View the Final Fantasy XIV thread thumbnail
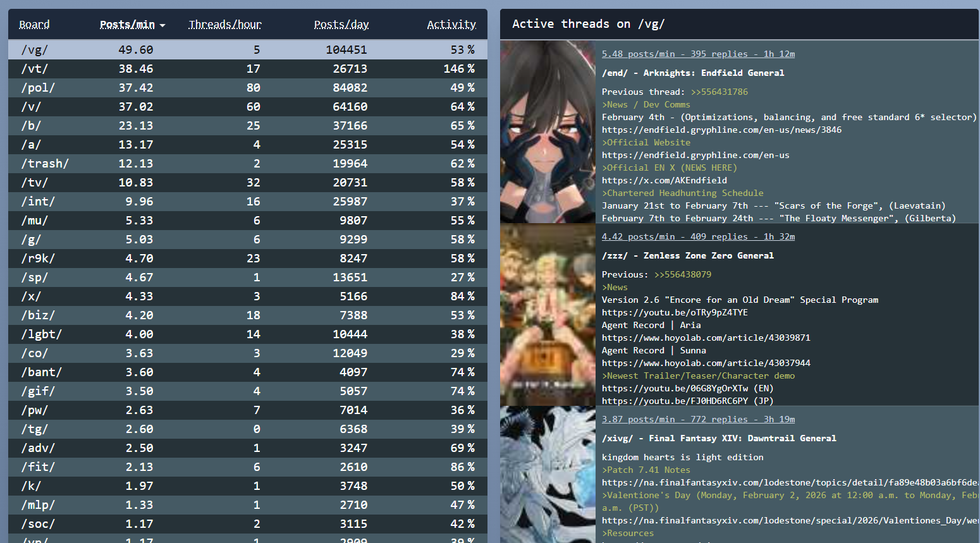This screenshot has width=980, height=543. tap(548, 474)
